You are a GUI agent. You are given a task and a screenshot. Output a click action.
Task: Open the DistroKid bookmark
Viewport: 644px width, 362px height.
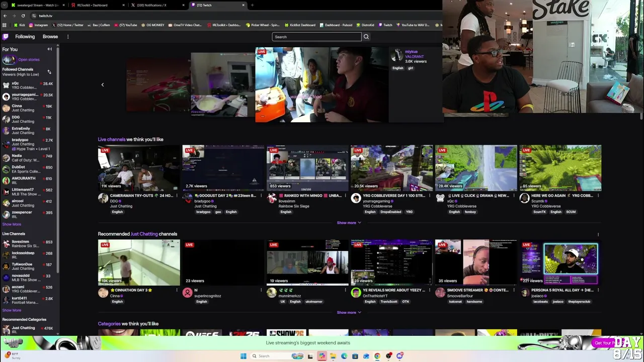(x=365, y=25)
